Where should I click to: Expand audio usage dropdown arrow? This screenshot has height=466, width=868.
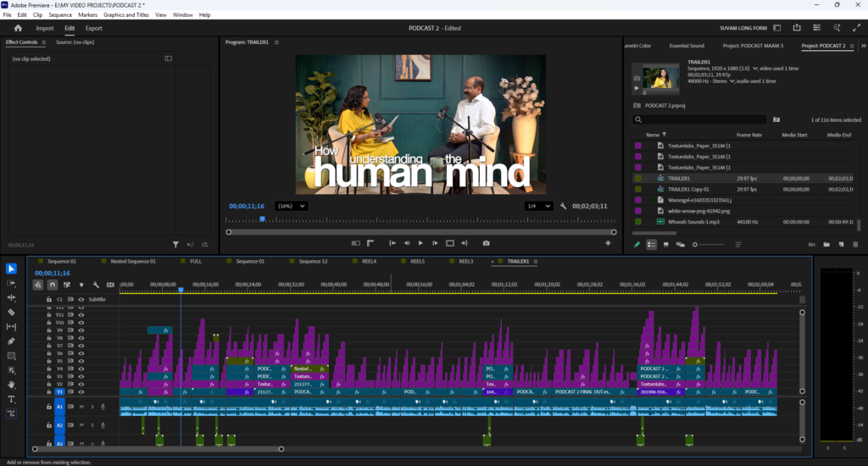[732, 81]
